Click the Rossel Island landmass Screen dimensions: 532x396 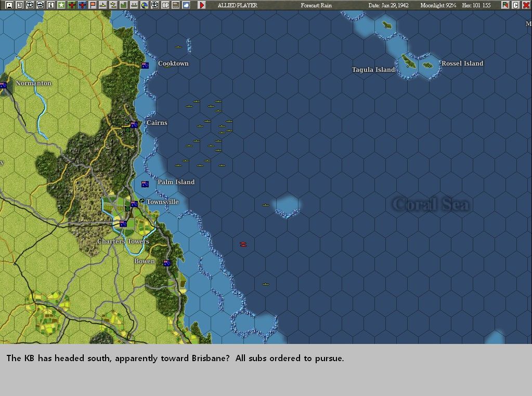click(427, 65)
